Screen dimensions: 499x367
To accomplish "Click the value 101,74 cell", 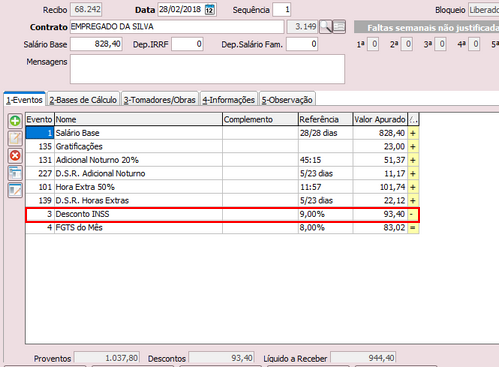I will pos(380,187).
